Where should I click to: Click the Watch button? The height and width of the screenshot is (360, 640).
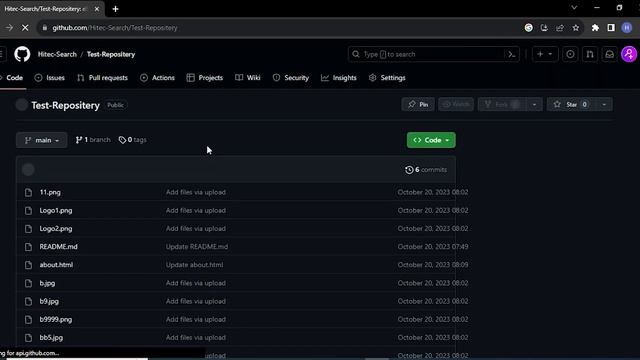pyautogui.click(x=456, y=105)
